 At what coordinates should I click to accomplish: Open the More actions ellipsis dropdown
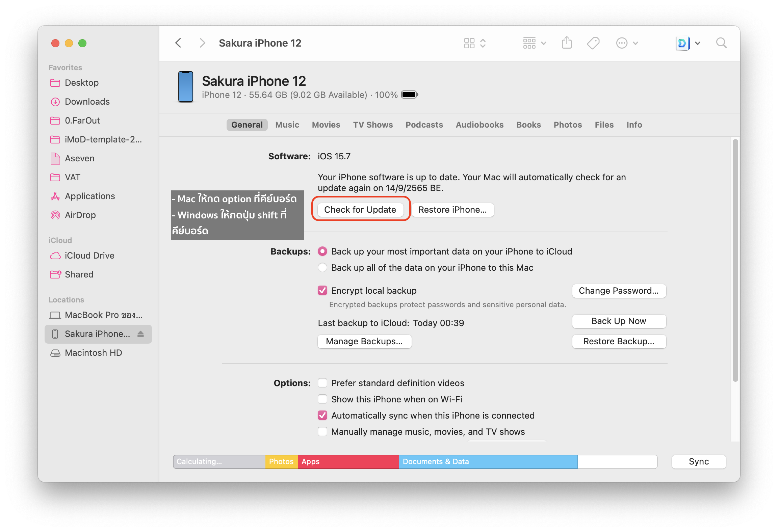tap(627, 43)
